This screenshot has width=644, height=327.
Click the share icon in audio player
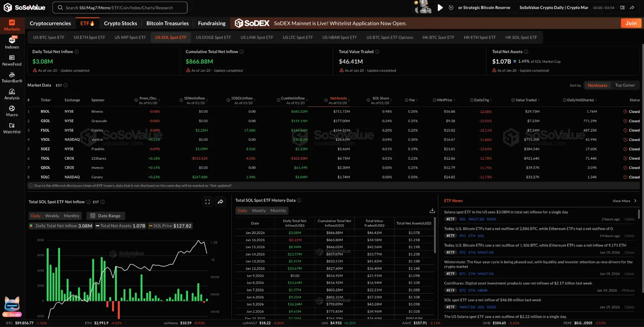click(632, 8)
